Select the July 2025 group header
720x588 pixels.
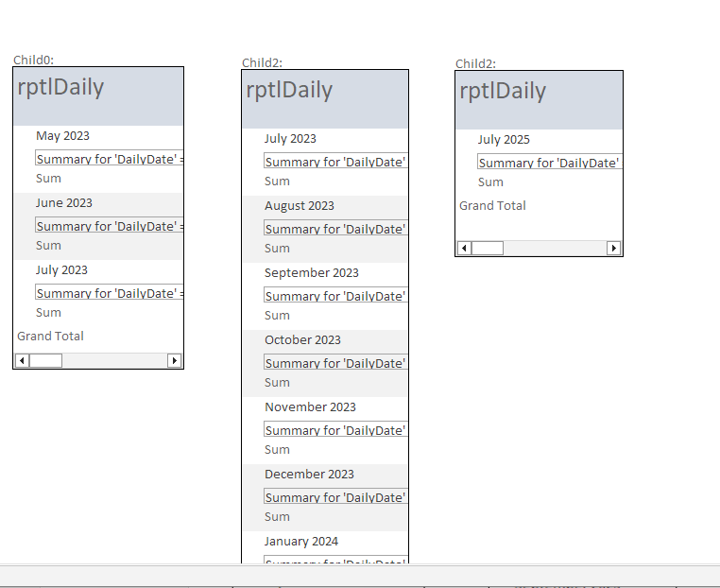pyautogui.click(x=504, y=140)
